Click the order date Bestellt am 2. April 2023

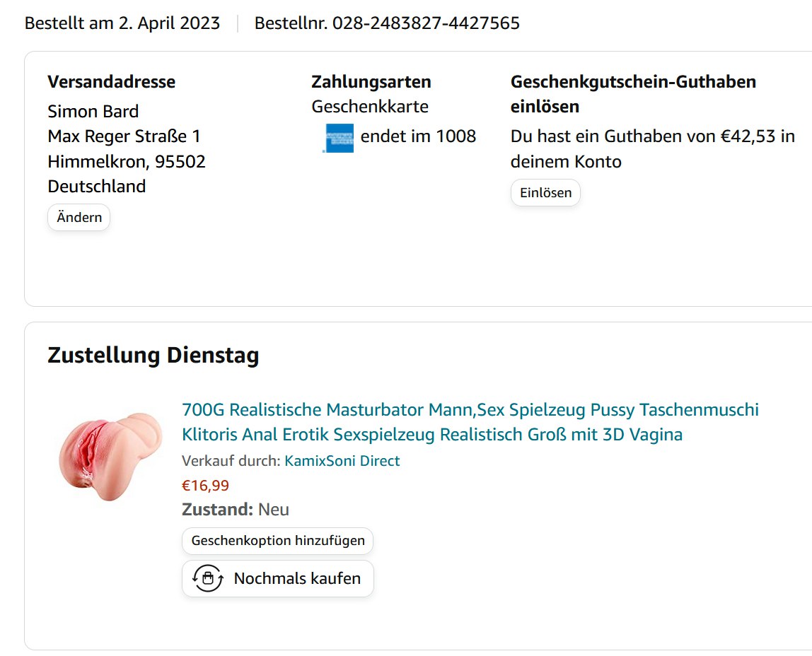[x=122, y=23]
